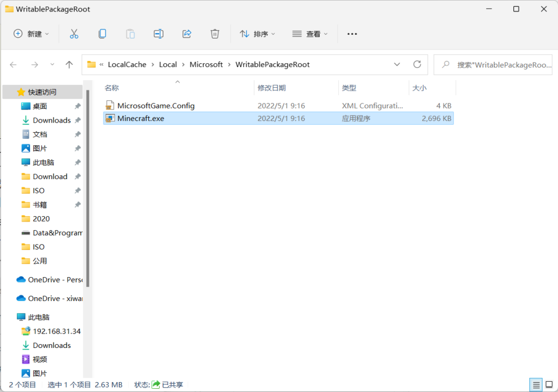
Task: Open 公用 folder in sidebar
Action: (x=40, y=261)
